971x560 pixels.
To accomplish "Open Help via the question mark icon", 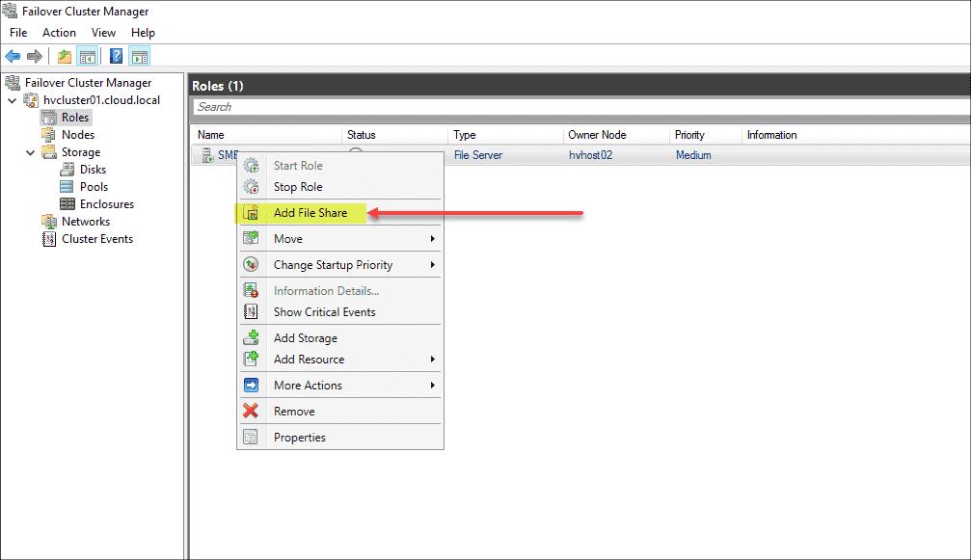I will pyautogui.click(x=116, y=55).
